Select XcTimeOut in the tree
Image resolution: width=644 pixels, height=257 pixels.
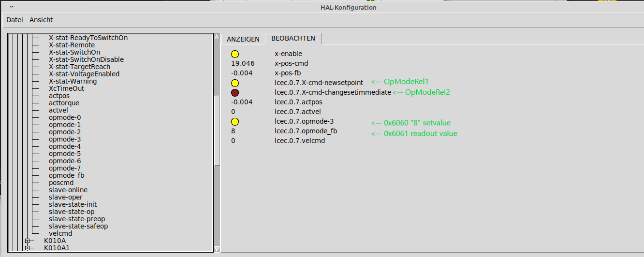(66, 88)
